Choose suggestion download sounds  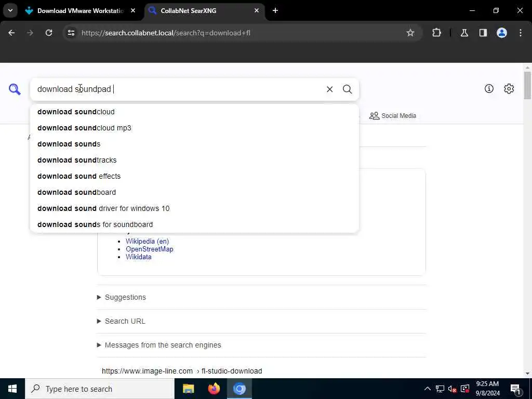click(x=194, y=144)
